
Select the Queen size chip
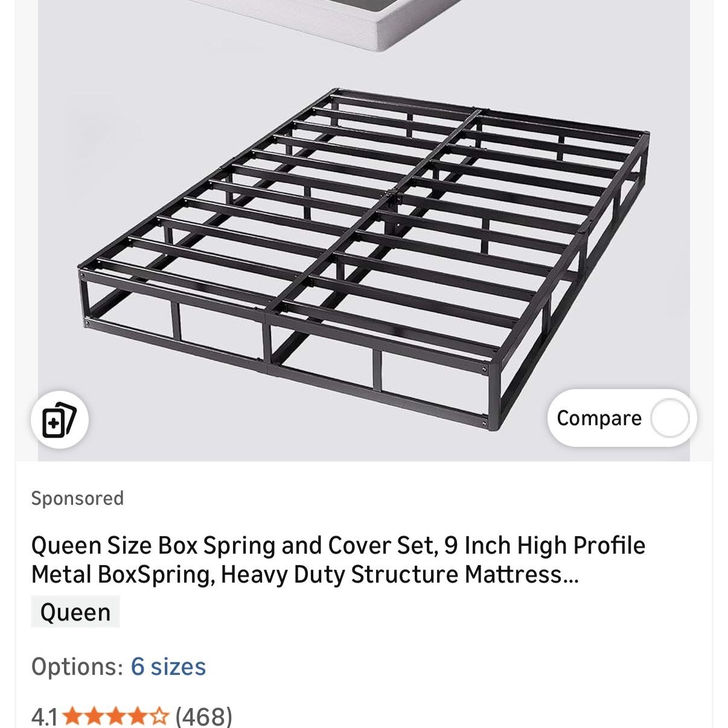(75, 611)
